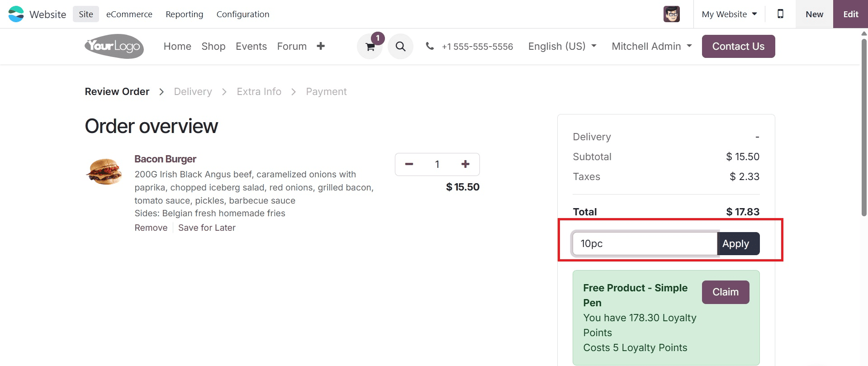Click the Apply promo code button
Viewport: 868px width, 366px height.
pos(737,243)
